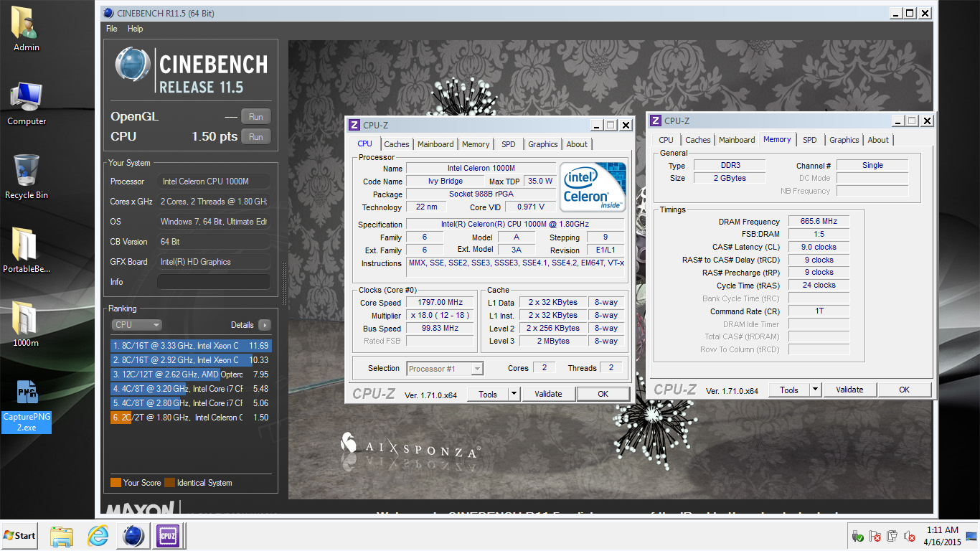Switch to Memory tab in CPU-Z CPU window
This screenshot has width=980, height=551.
pyautogui.click(x=476, y=144)
